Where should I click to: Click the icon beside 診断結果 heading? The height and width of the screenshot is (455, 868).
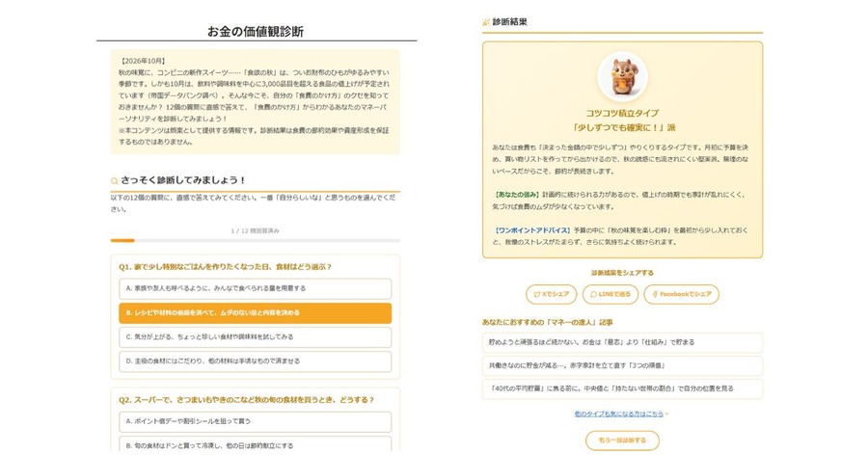point(486,23)
